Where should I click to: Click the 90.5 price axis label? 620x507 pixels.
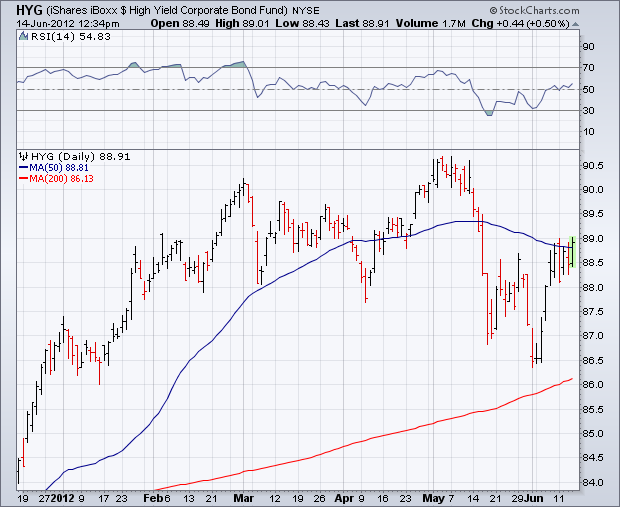[x=593, y=166]
